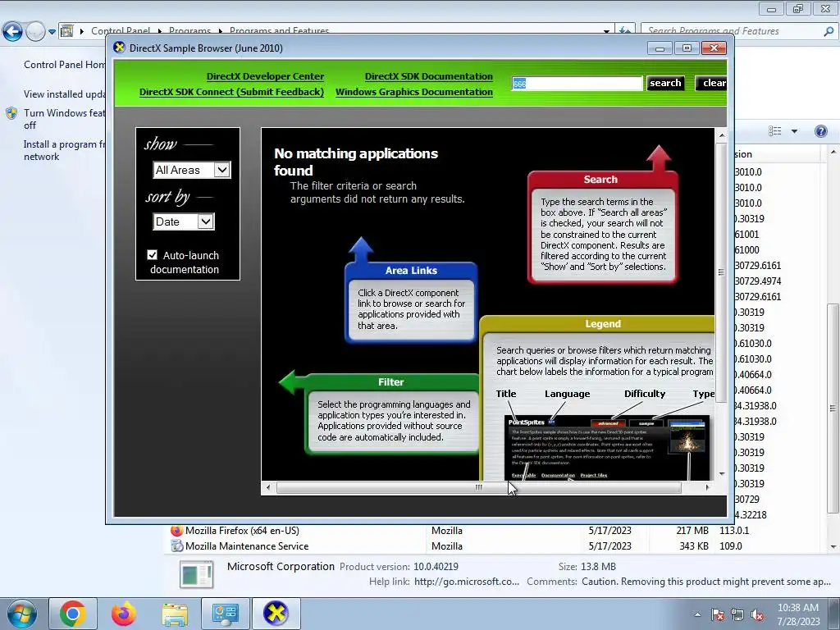Click the Mozilla Firefox program icon in list
Image resolution: width=840 pixels, height=630 pixels.
pyautogui.click(x=176, y=531)
